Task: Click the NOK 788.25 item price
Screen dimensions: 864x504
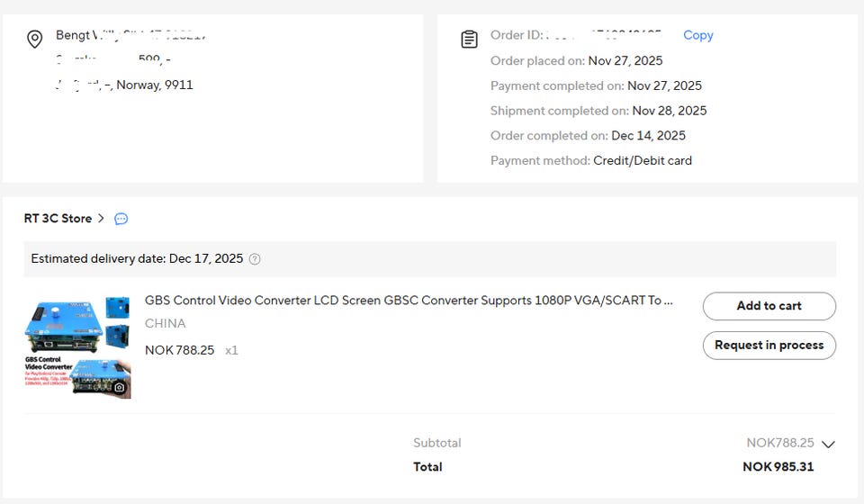Action: 179,350
